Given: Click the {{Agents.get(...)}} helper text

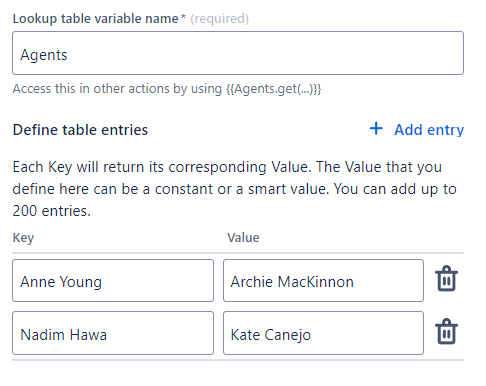Looking at the screenshot, I should [273, 89].
